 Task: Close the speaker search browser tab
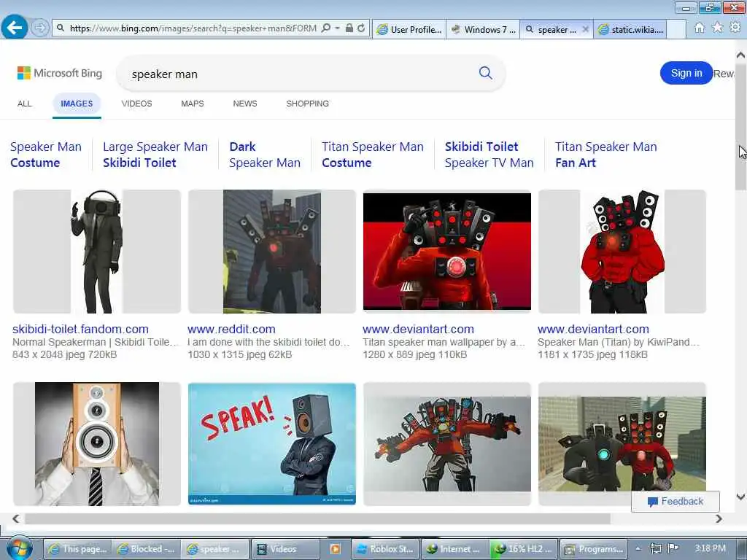tap(586, 29)
